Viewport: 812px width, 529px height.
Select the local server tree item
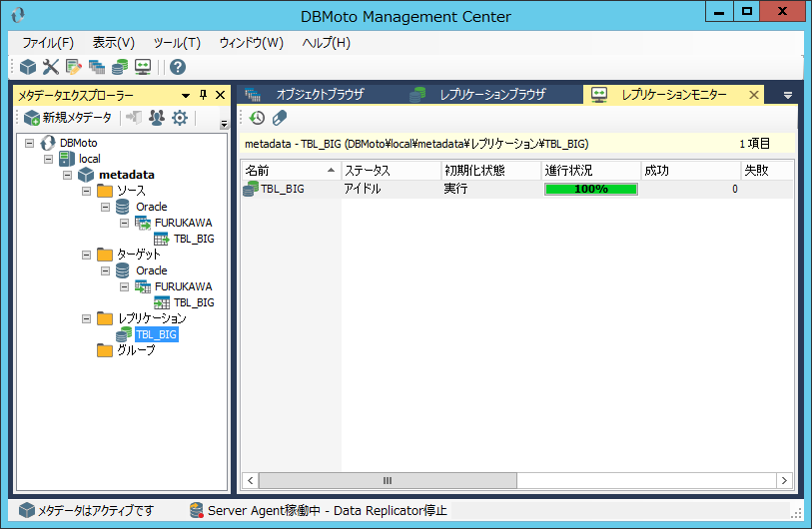click(90, 159)
